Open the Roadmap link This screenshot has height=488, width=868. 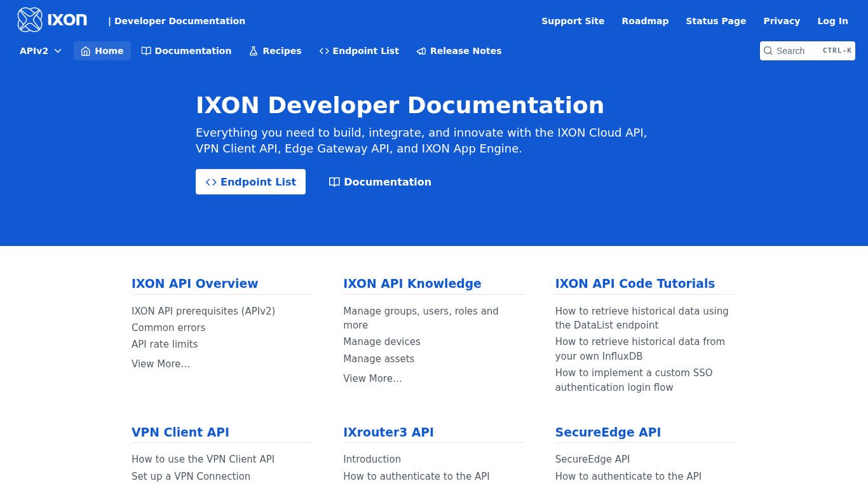point(645,21)
